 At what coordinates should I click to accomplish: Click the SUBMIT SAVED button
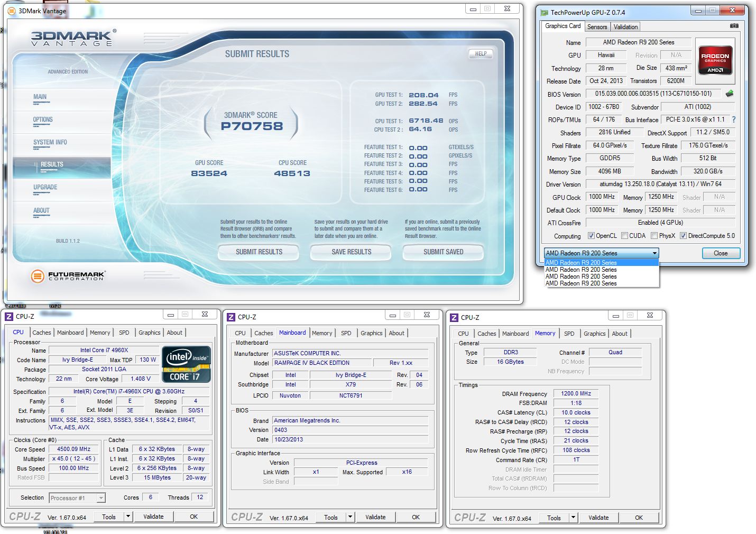click(444, 252)
